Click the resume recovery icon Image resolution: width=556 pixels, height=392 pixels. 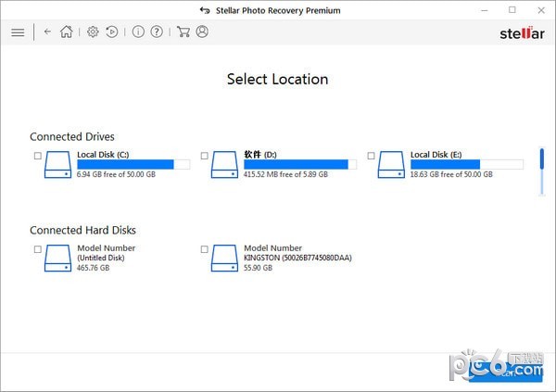pos(112,32)
